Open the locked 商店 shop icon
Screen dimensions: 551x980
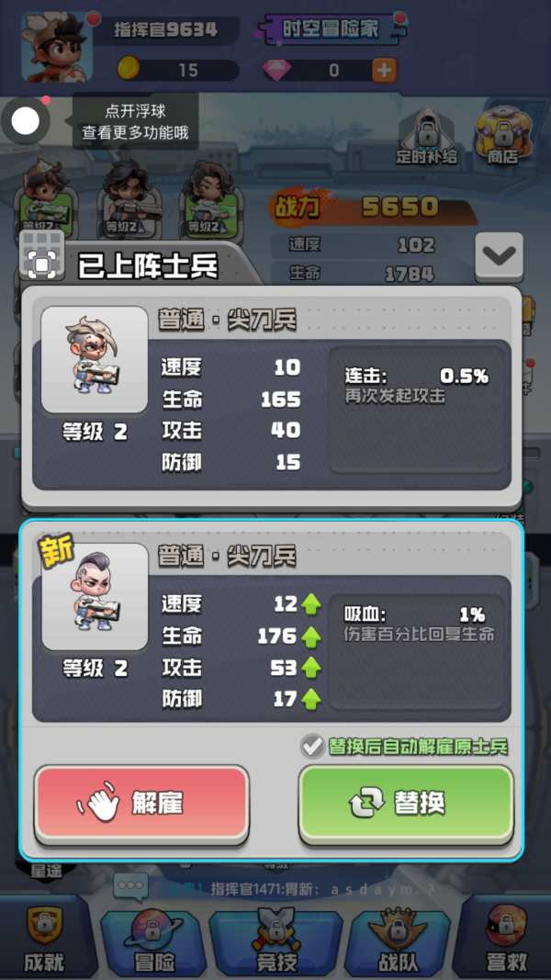point(503,136)
